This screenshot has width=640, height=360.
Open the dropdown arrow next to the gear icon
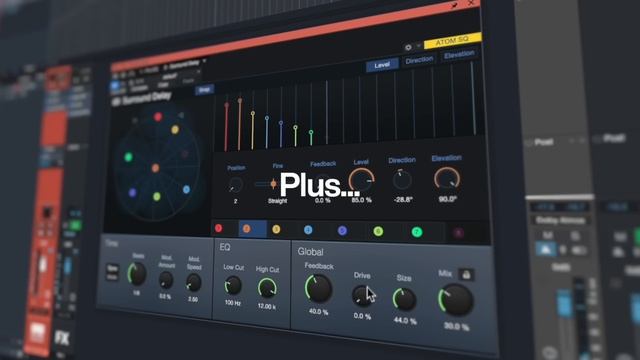(x=418, y=46)
